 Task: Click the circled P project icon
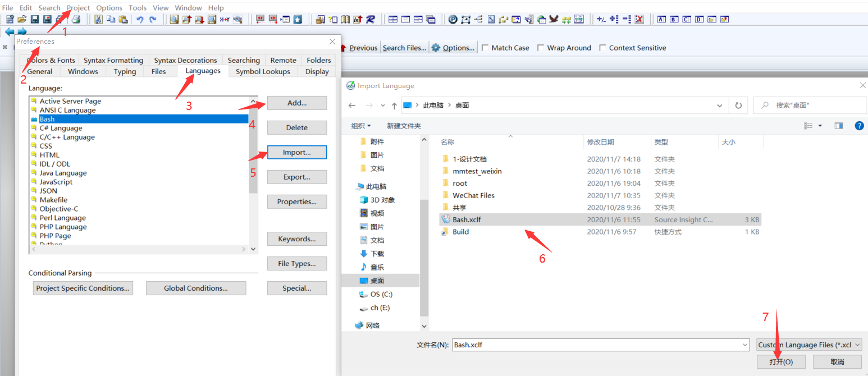point(453,19)
